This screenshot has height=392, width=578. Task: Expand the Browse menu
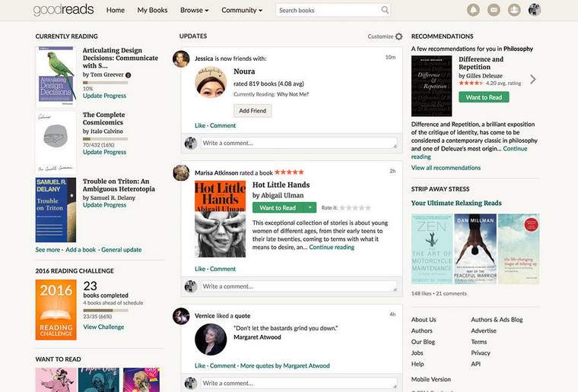[x=195, y=11]
